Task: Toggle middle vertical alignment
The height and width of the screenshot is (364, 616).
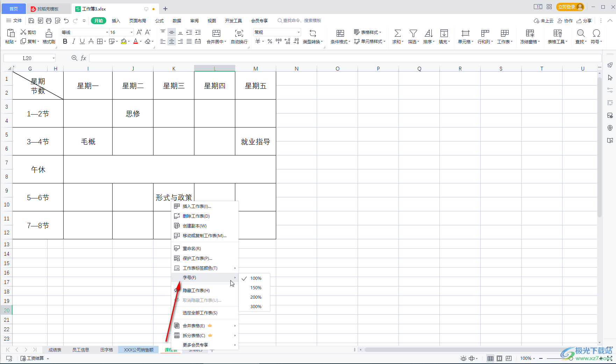Action: tap(172, 32)
